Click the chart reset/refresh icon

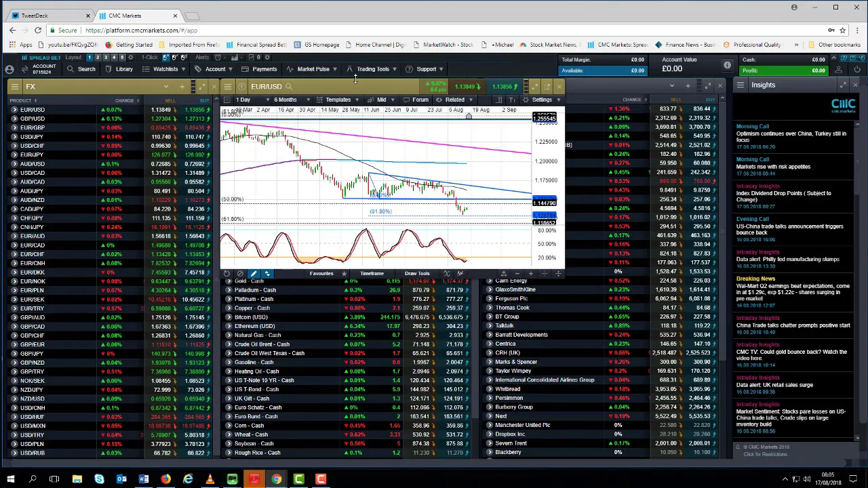(x=226, y=274)
